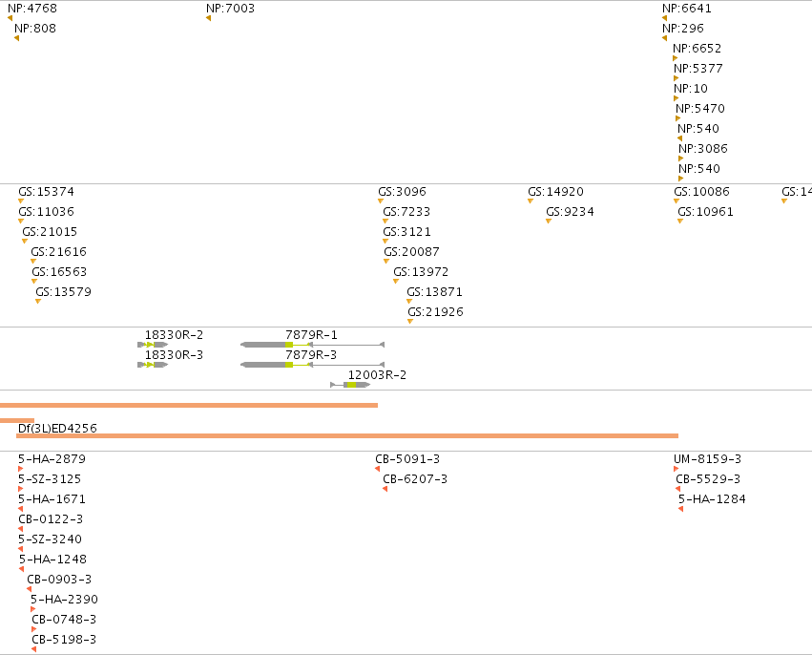Click the 18330R-3 transcript glyph
This screenshot has width=812, height=655.
[x=153, y=365]
